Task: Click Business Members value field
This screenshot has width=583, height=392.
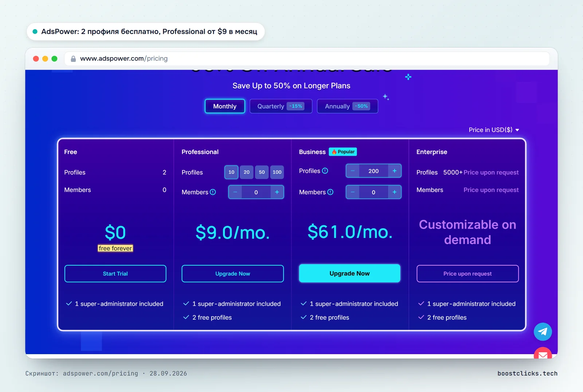Action: tap(373, 192)
